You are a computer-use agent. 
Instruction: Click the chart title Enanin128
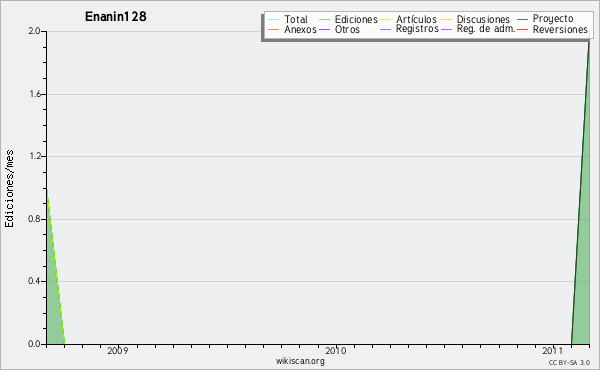(116, 16)
